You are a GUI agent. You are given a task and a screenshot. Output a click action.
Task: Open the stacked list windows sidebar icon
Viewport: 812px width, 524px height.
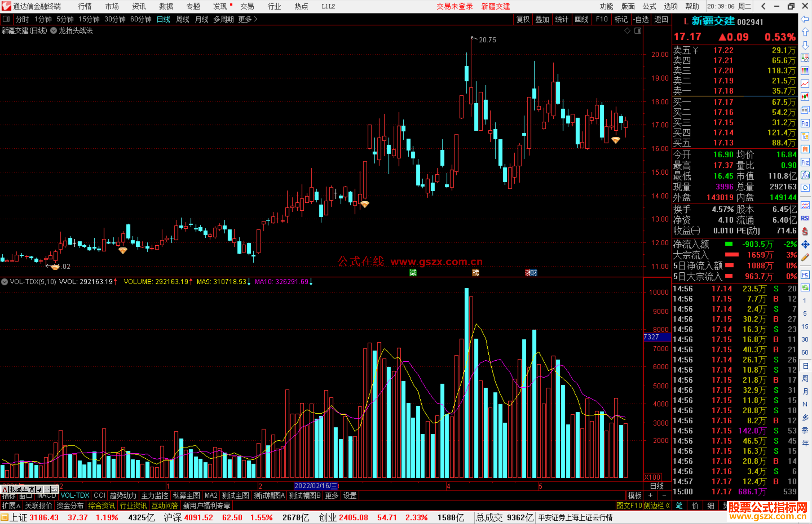(x=805, y=110)
